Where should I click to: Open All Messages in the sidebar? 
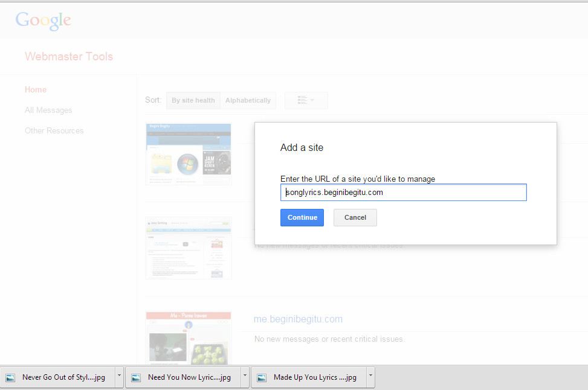[48, 110]
